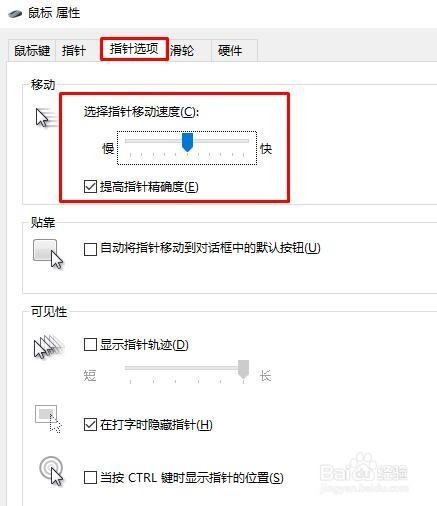The height and width of the screenshot is (506, 437).
Task: Click the mouse icon in title bar
Action: click(x=15, y=14)
